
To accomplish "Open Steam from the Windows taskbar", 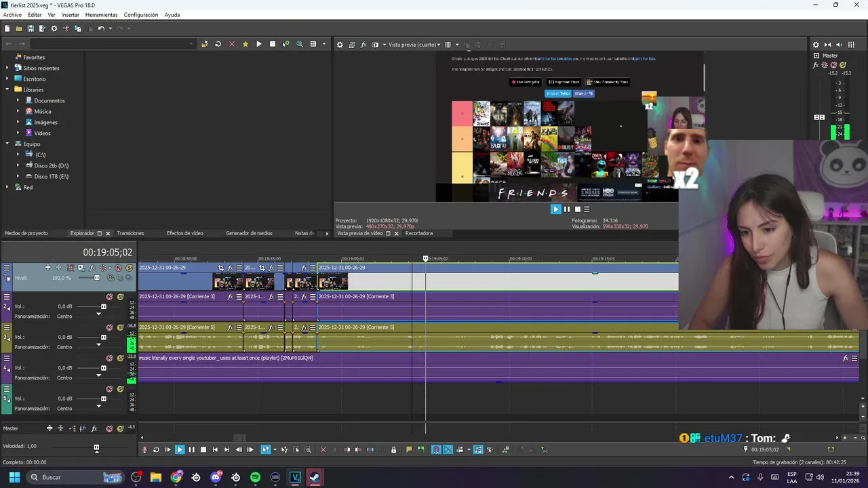I will (315, 477).
